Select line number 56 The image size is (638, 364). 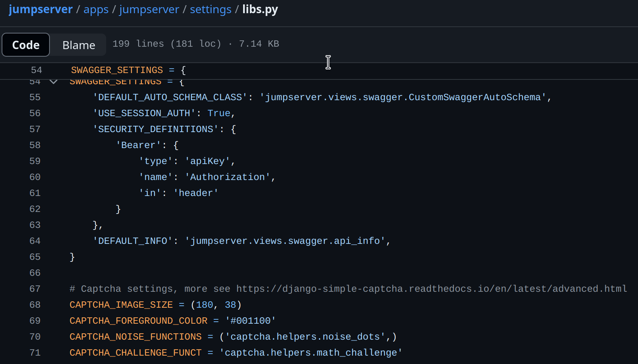[35, 113]
